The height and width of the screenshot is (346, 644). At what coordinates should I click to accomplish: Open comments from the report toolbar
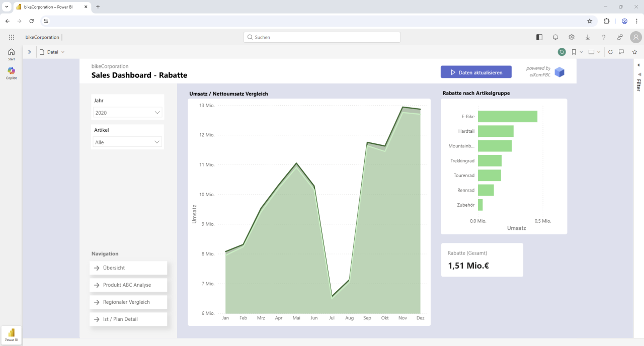[621, 52]
